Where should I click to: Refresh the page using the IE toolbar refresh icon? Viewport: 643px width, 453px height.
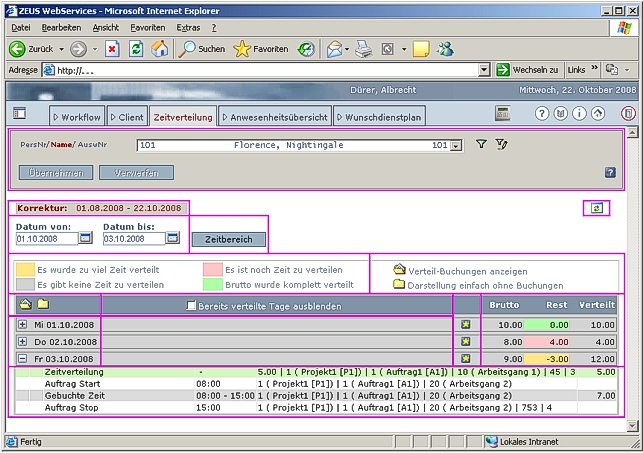click(136, 49)
